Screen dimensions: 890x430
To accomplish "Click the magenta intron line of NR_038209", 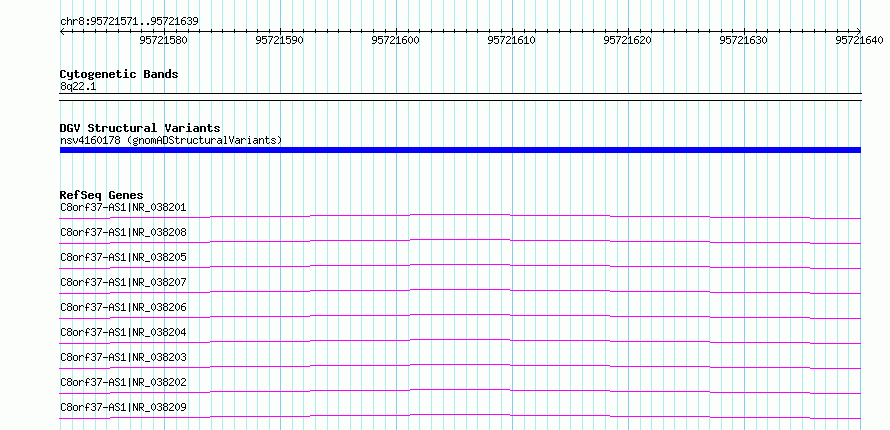I will (460, 415).
